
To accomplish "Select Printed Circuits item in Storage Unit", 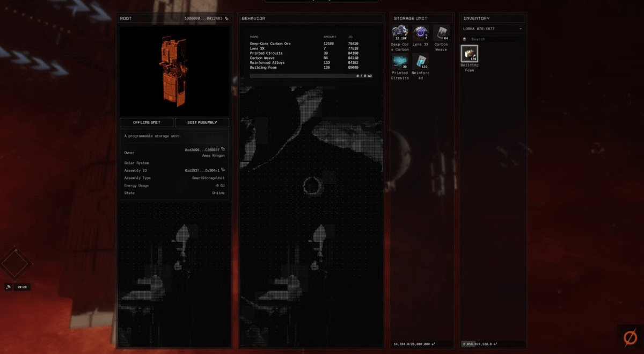I will pyautogui.click(x=400, y=67).
